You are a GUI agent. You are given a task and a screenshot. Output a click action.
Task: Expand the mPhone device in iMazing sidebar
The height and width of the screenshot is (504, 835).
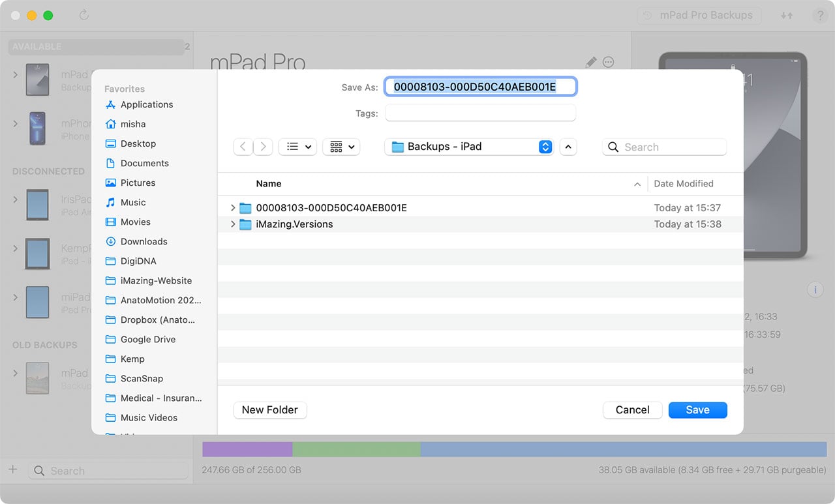click(x=16, y=124)
